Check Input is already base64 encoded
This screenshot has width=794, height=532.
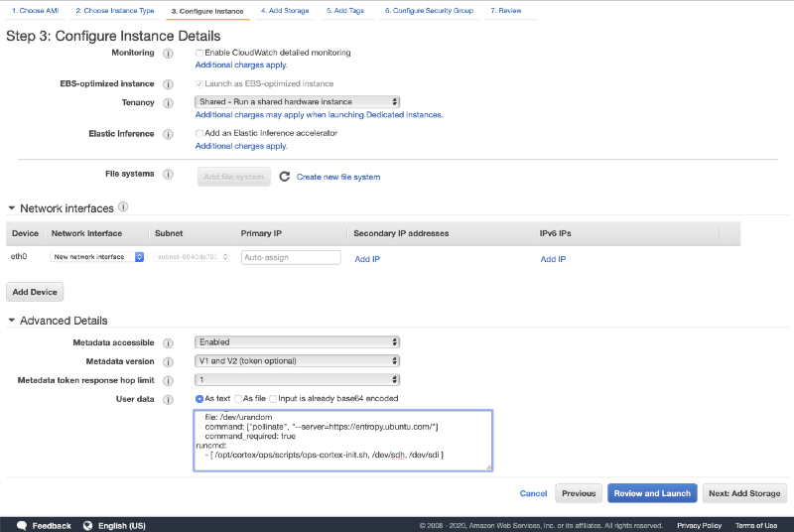(274, 399)
